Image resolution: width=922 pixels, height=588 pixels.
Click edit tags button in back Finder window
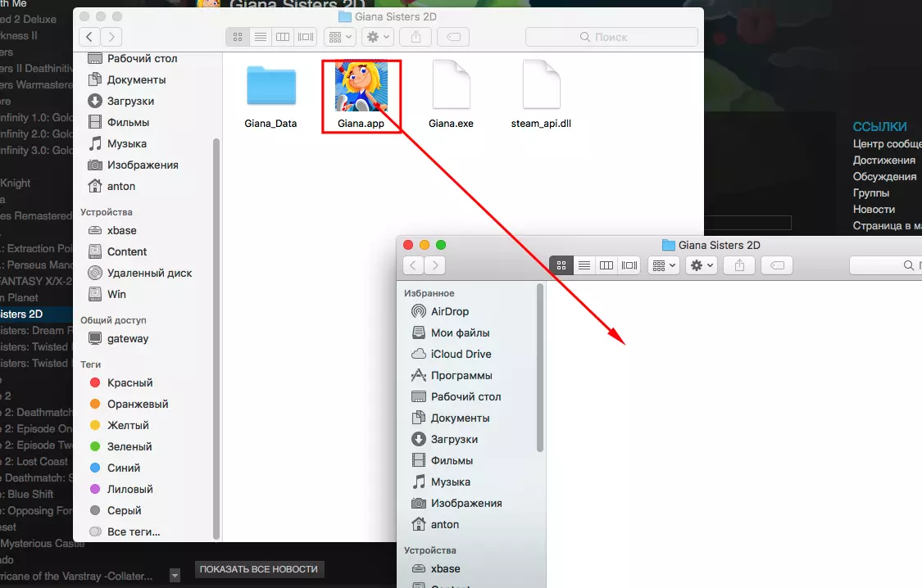[453, 37]
